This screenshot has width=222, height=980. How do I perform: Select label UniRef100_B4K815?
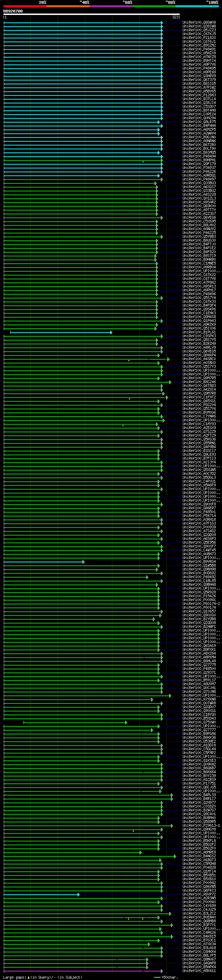coord(199,937)
